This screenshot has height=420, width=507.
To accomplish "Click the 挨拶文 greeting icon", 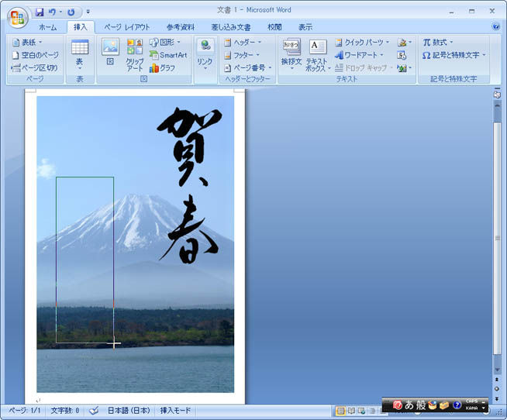I will click(x=291, y=53).
